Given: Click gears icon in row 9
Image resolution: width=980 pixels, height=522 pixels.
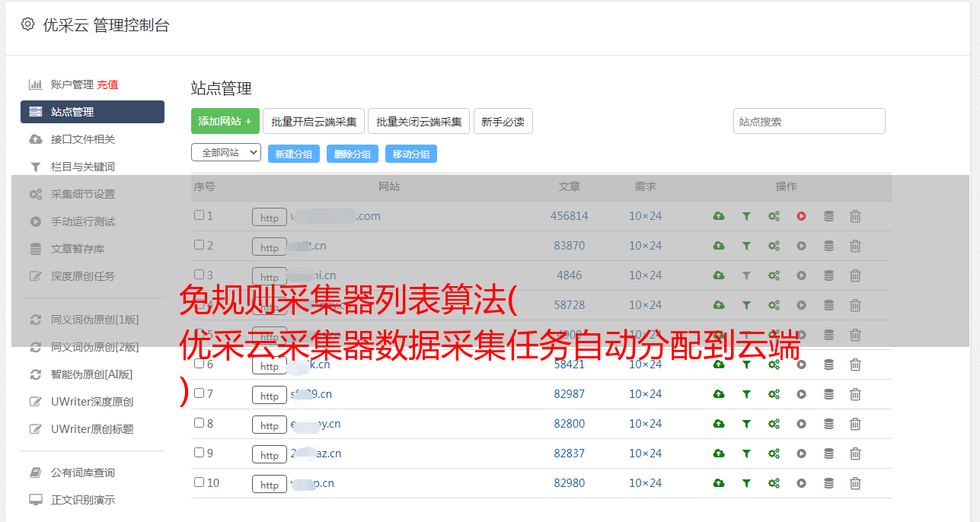Looking at the screenshot, I should [774, 454].
